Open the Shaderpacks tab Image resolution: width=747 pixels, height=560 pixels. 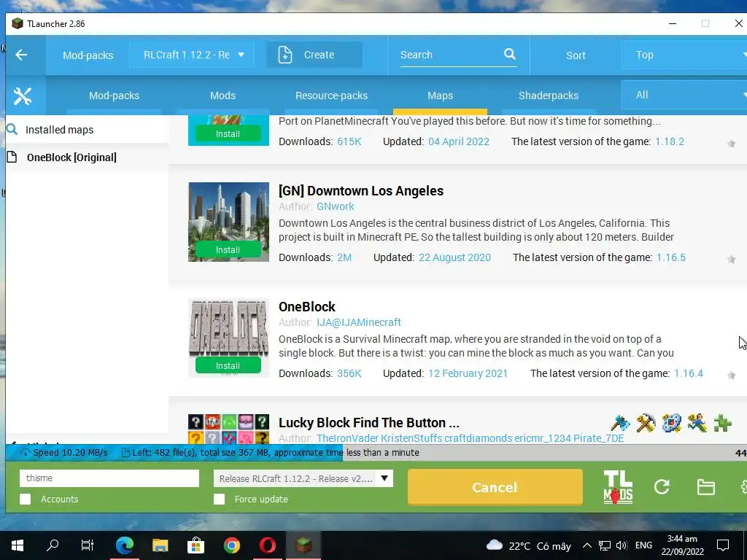coord(549,96)
